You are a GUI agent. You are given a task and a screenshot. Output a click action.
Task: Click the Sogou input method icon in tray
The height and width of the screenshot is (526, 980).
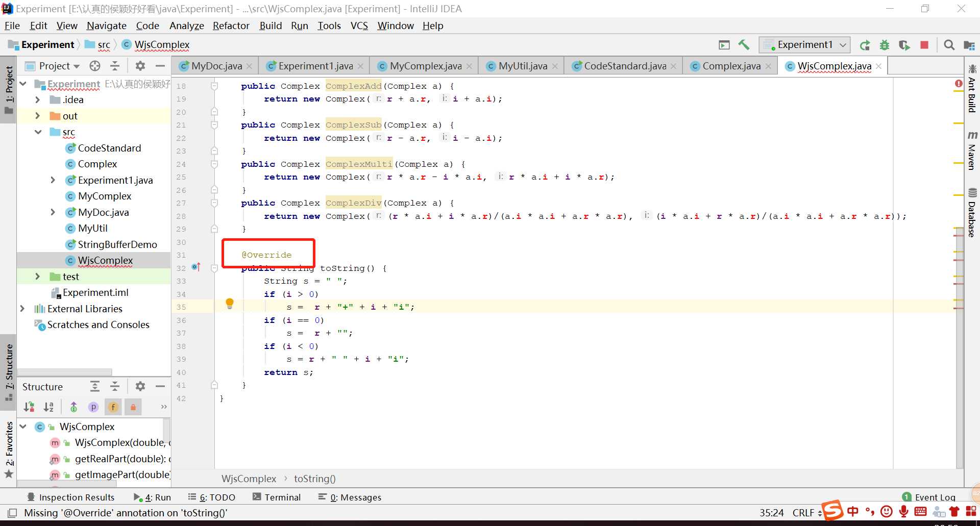tap(832, 510)
